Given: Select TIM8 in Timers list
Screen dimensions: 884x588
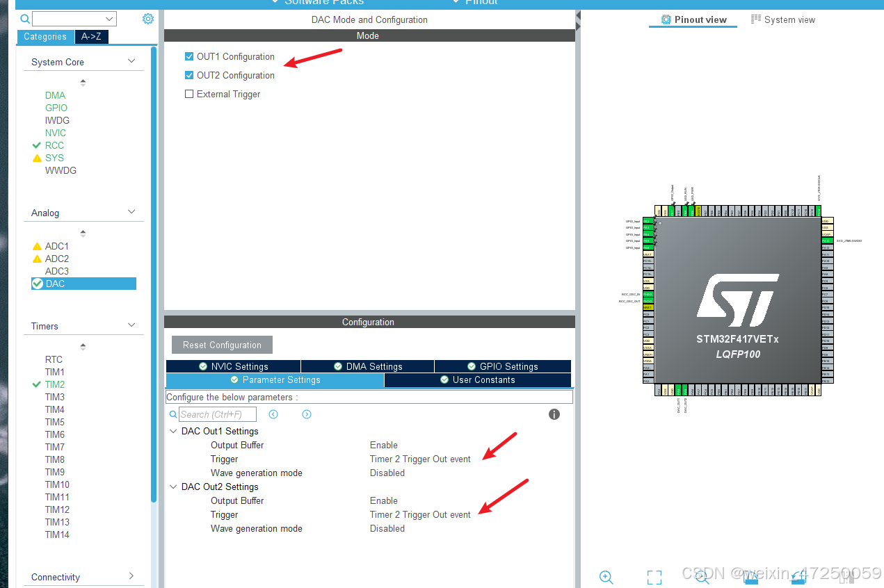Looking at the screenshot, I should pyautogui.click(x=55, y=459).
